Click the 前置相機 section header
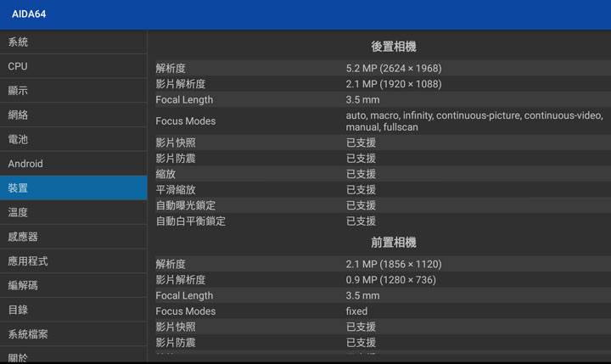611x364 pixels. (393, 243)
